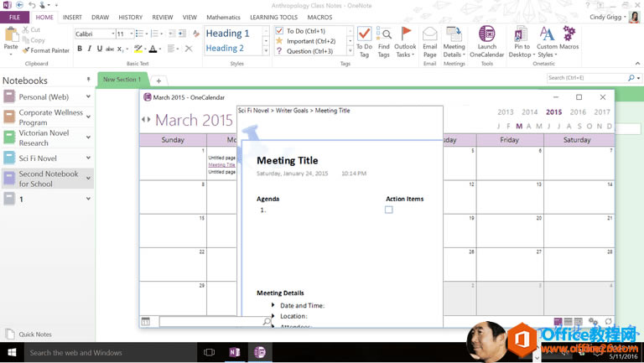Apply strikethrough formatting
The width and height of the screenshot is (644, 363).
[x=110, y=49]
